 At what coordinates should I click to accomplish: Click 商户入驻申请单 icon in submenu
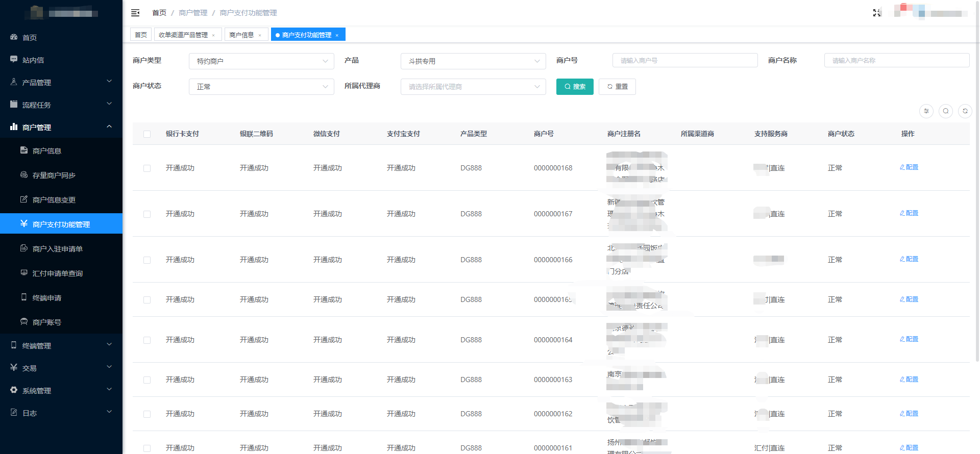[x=24, y=248]
